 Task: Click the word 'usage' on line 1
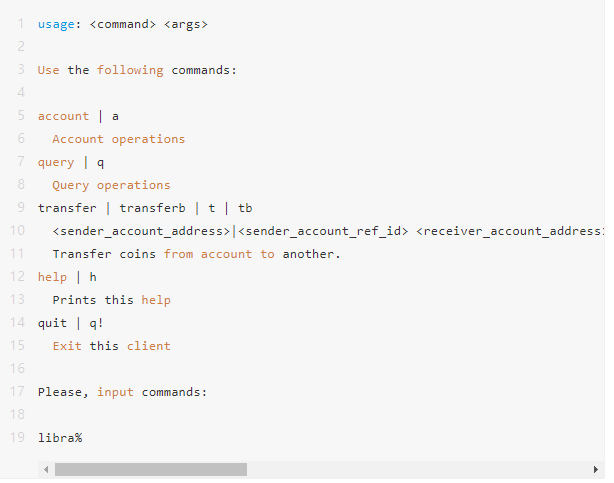(x=56, y=24)
